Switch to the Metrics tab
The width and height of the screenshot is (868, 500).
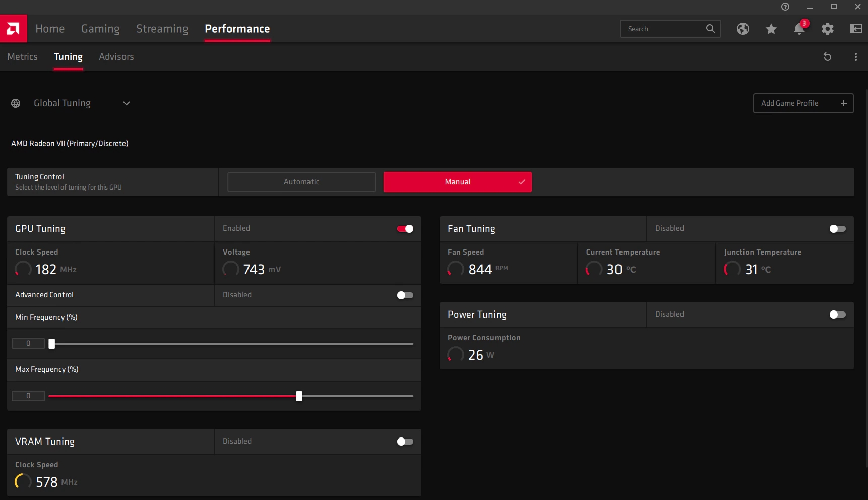pyautogui.click(x=22, y=57)
